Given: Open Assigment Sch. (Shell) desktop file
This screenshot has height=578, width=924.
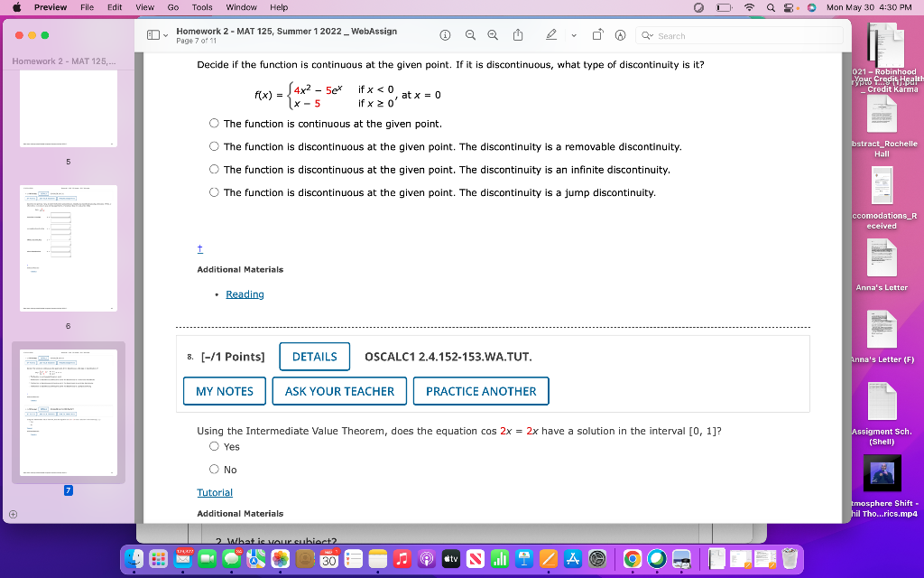Looking at the screenshot, I should pos(882,414).
